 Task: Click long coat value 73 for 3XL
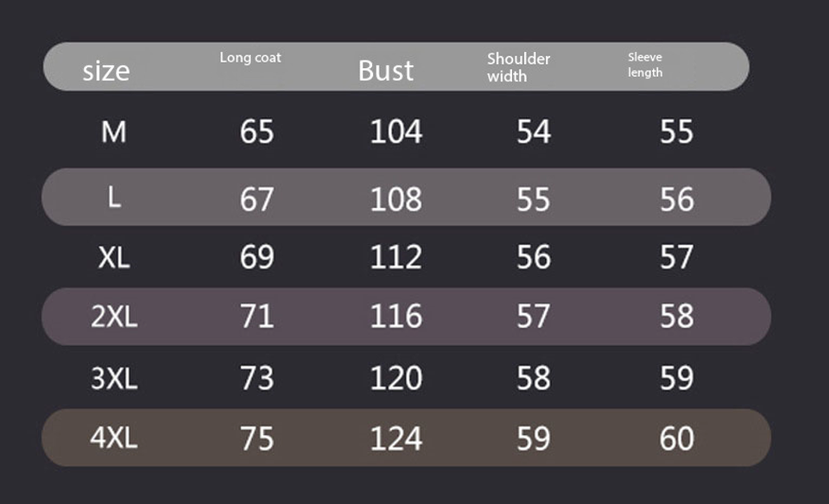(x=256, y=378)
